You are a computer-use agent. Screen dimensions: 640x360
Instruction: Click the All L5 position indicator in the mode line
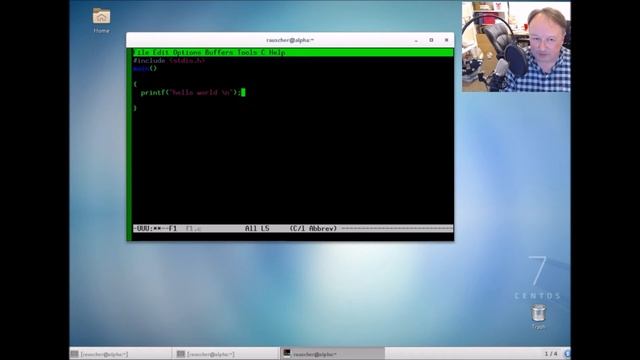(x=257, y=229)
